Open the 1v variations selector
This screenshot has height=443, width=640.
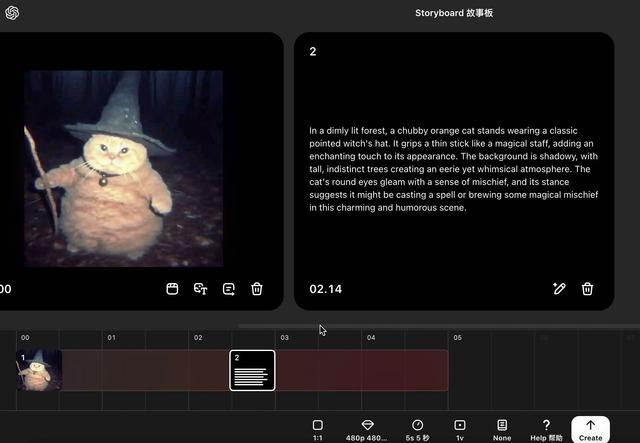[x=460, y=429]
